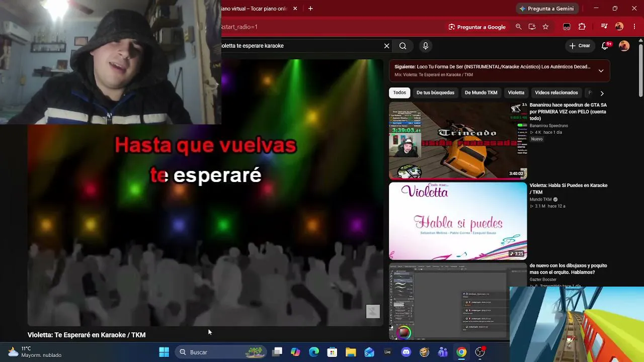The height and width of the screenshot is (362, 644).
Task: Bookmark this page with the star icon
Action: point(545,27)
